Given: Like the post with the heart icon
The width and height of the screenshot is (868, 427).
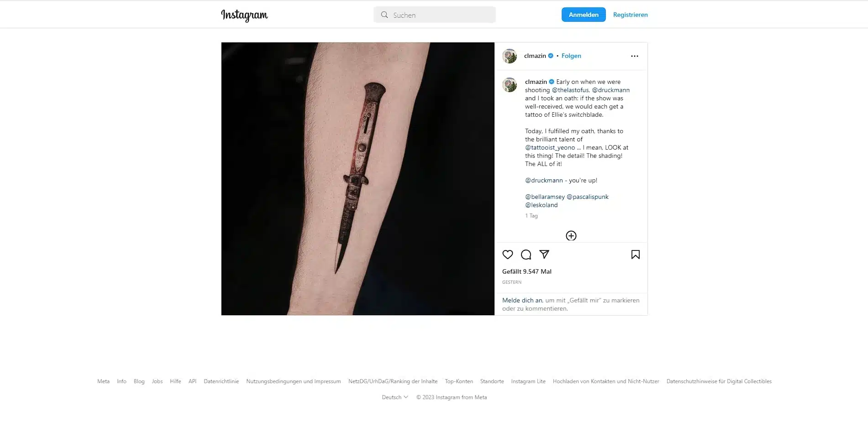Looking at the screenshot, I should click(507, 255).
